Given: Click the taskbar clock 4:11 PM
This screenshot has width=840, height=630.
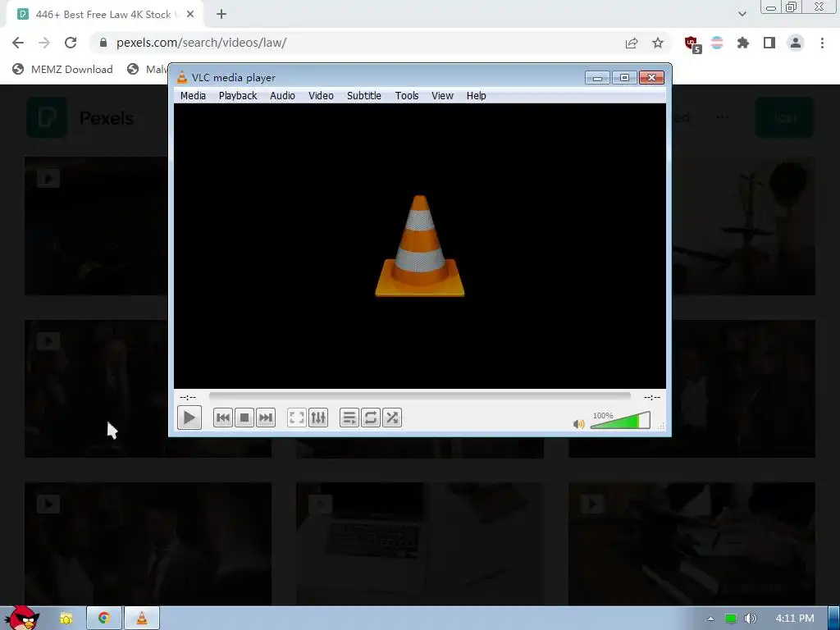Looking at the screenshot, I should pyautogui.click(x=795, y=619).
